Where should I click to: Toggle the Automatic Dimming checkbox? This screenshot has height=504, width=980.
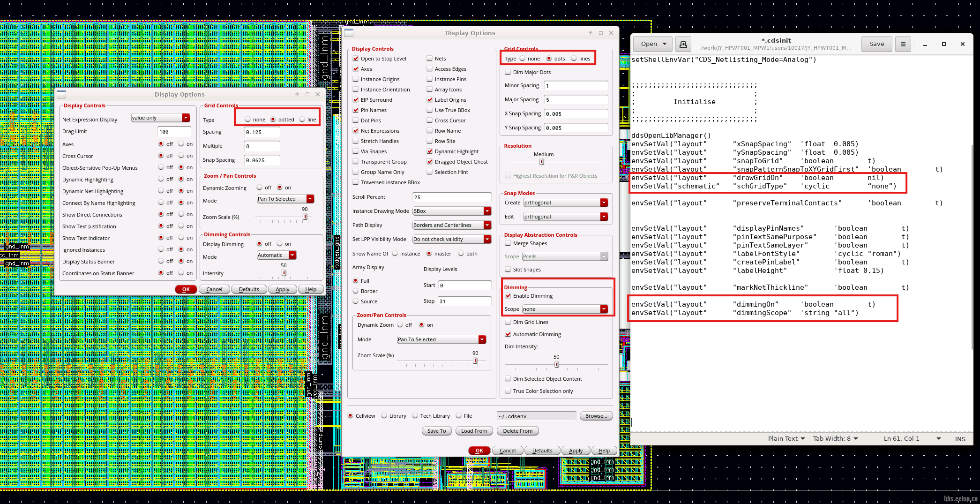pyautogui.click(x=508, y=334)
